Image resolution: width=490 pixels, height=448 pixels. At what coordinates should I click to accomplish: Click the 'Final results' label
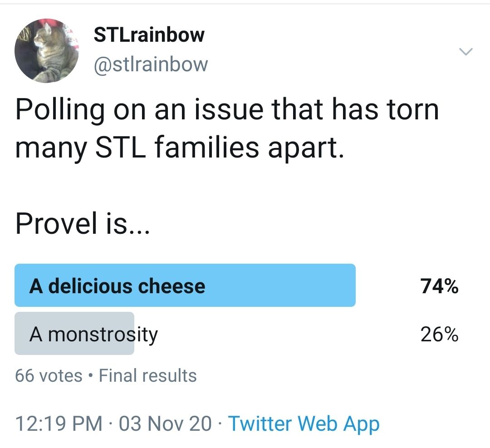[x=148, y=375]
